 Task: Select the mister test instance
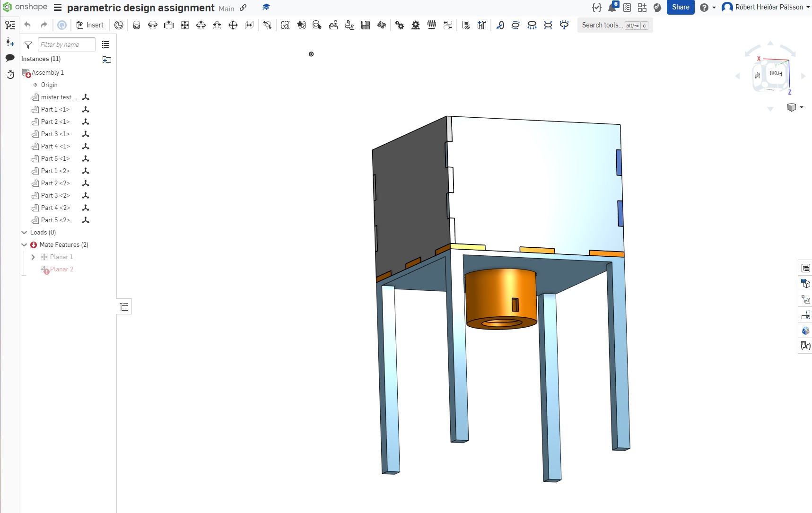[58, 97]
